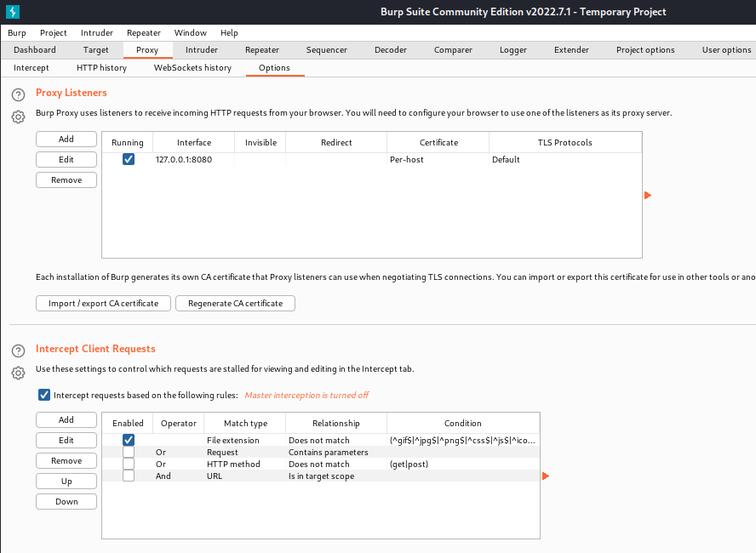Screen dimensions: 756x553
Task: Select the Contains parameters relationship cell
Action: (x=336, y=453)
